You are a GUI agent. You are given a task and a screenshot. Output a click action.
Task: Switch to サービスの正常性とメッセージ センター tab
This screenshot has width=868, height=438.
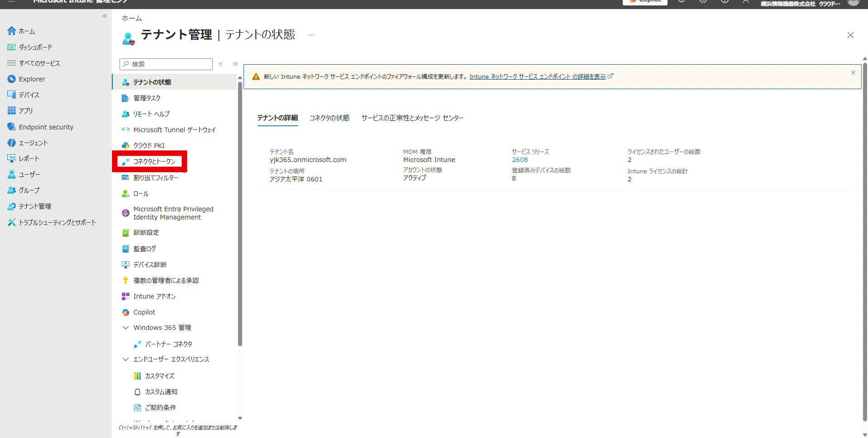point(412,118)
